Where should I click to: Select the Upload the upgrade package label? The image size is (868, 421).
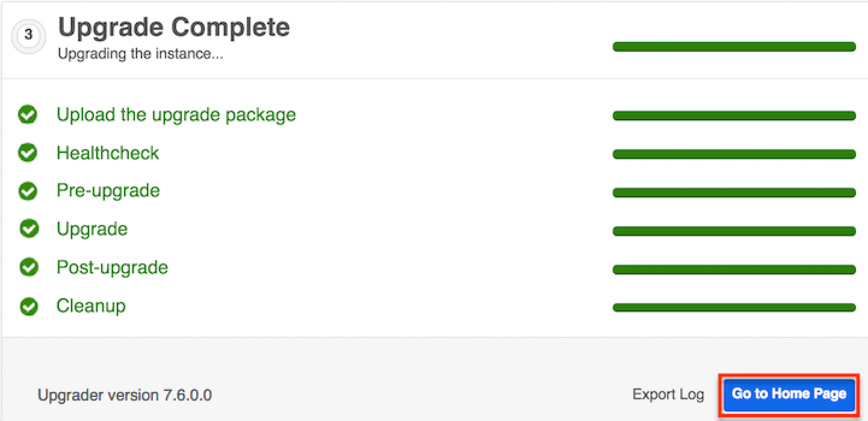(176, 114)
